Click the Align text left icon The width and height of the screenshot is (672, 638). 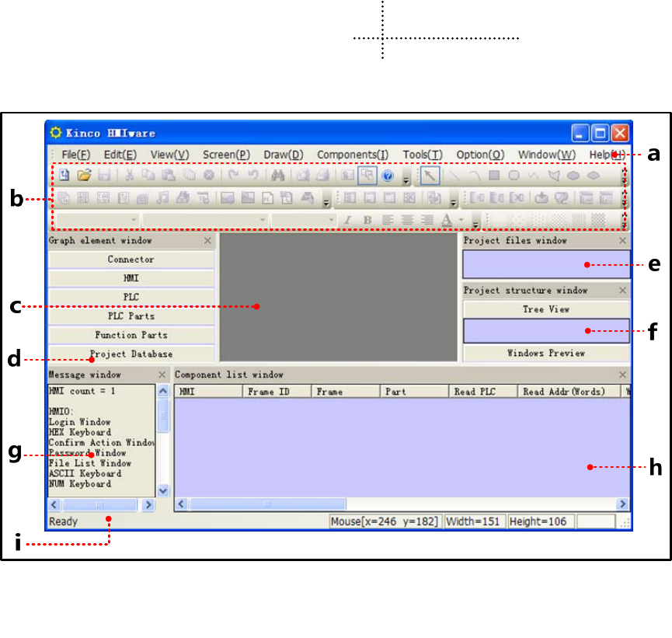pos(388,220)
